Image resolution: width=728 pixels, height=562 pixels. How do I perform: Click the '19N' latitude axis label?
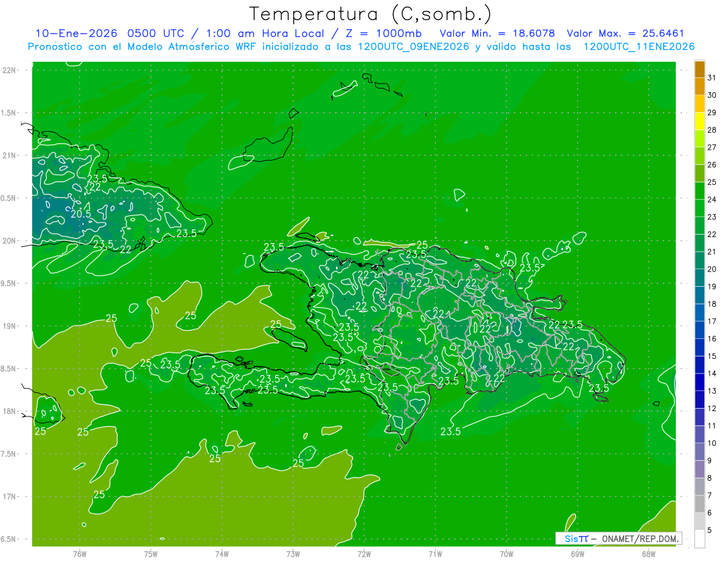[8, 326]
